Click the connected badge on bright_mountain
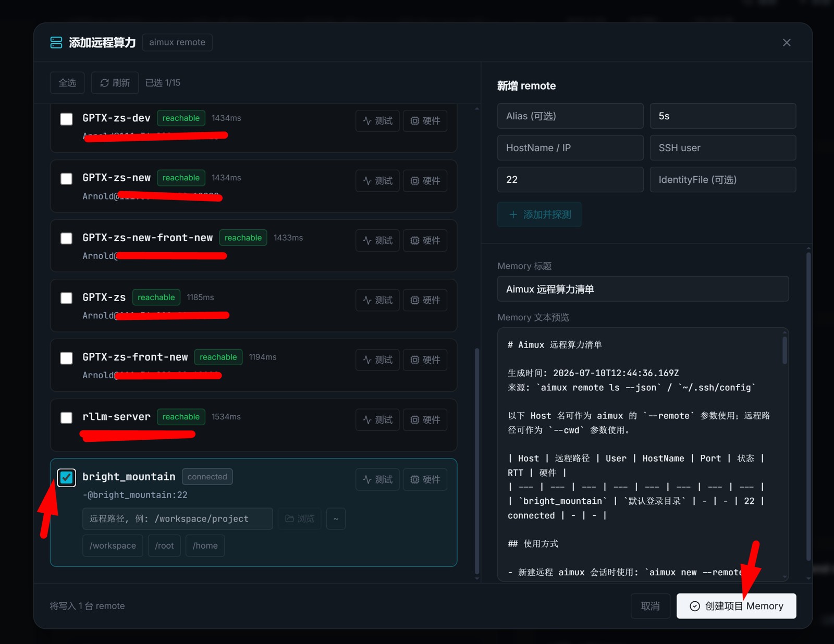The height and width of the screenshot is (644, 834). click(x=207, y=477)
